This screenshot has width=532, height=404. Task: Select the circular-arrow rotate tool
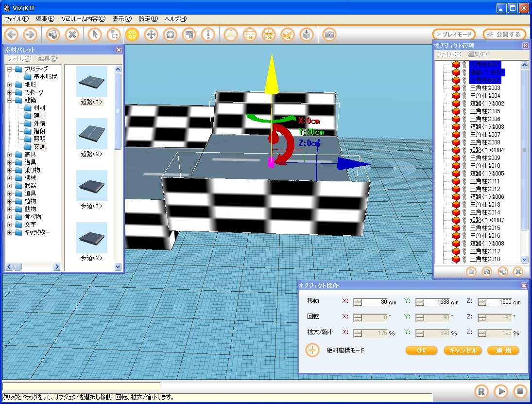coord(170,35)
